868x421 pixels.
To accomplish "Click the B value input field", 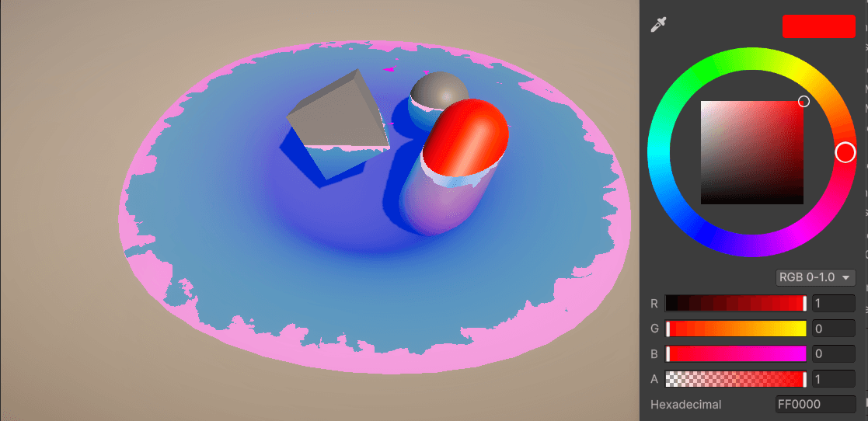I will (834, 353).
